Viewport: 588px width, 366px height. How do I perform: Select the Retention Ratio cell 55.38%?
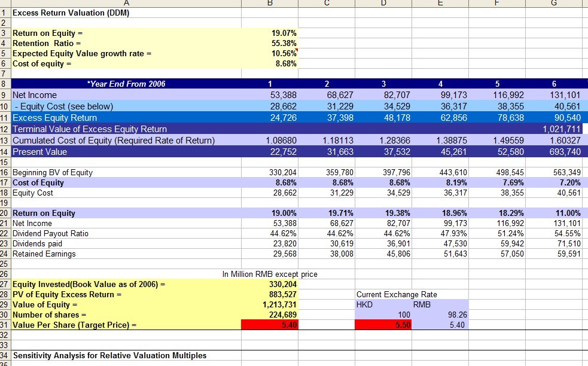[x=270, y=43]
